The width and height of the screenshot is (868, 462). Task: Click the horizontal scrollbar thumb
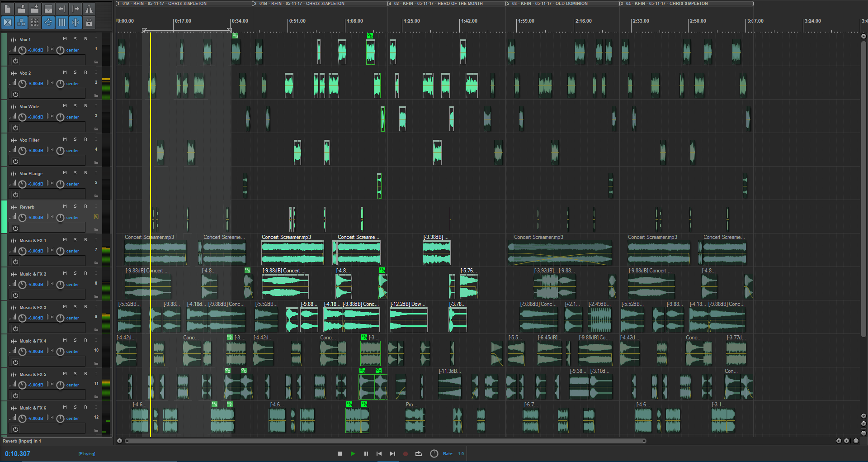tap(386, 441)
